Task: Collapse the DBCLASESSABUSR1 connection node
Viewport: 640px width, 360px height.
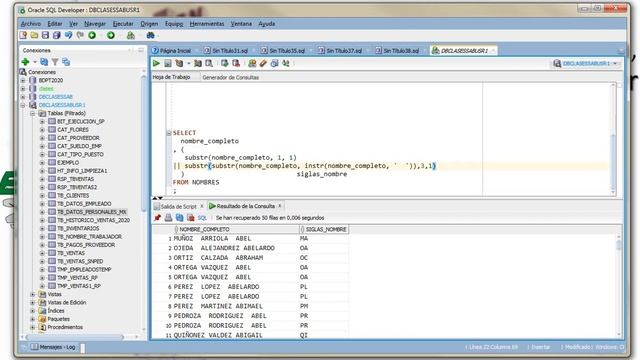Action: 23,105
